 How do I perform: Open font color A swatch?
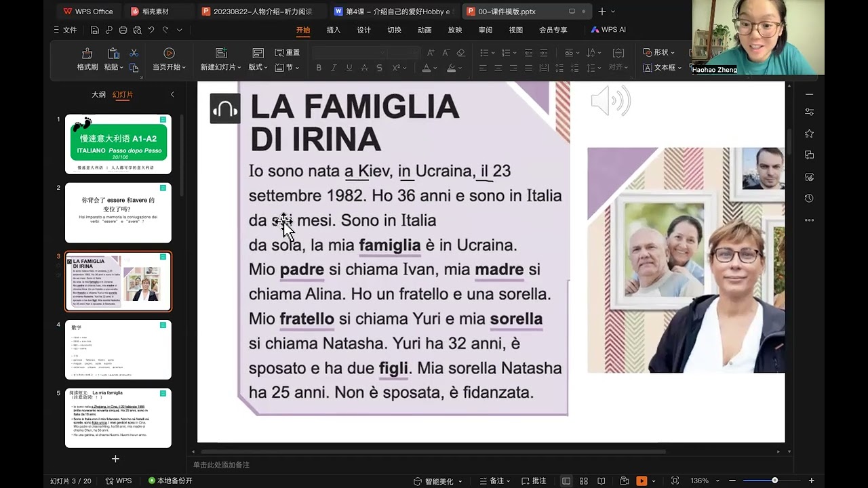[x=426, y=68]
